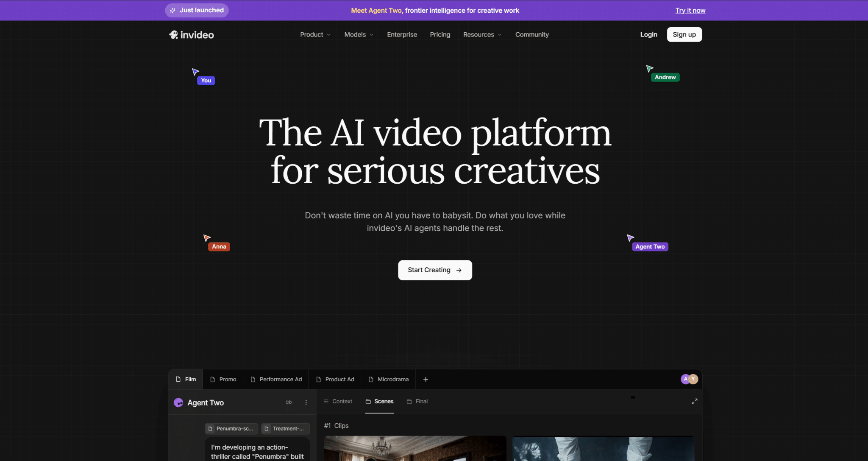Viewport: 868px width, 461px height.
Task: Expand the preview to fullscreen
Action: [695, 401]
